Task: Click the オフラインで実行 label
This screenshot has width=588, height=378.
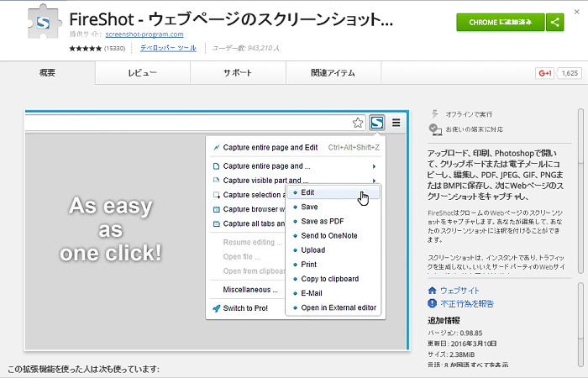Action: 469,114
